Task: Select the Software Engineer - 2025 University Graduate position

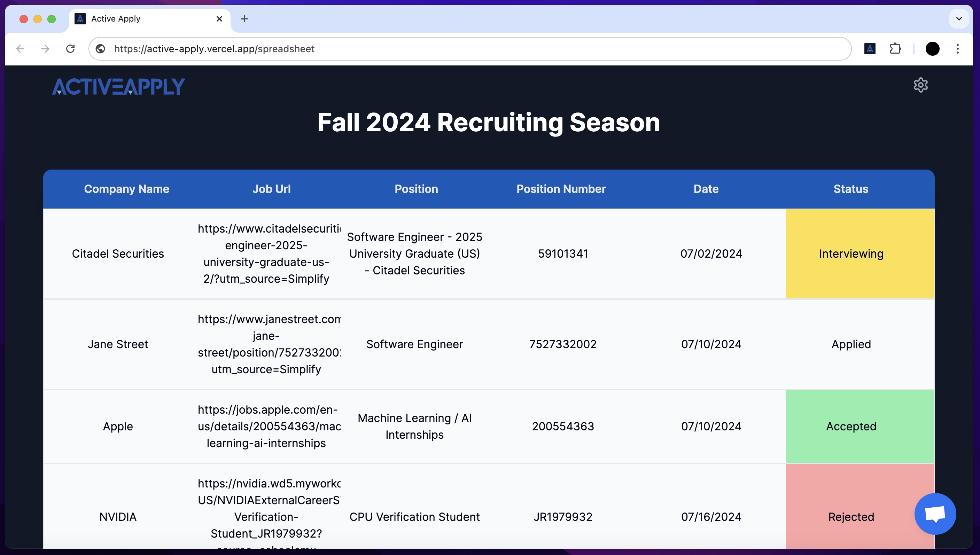Action: 415,254
